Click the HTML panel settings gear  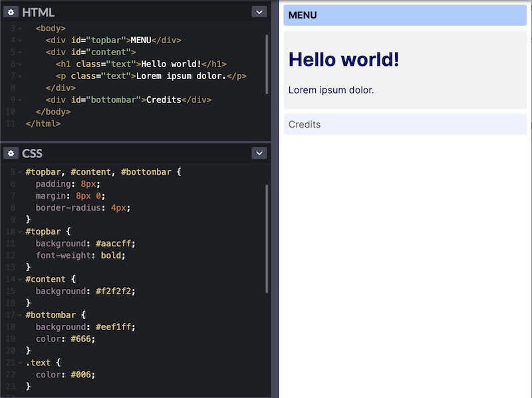11,12
